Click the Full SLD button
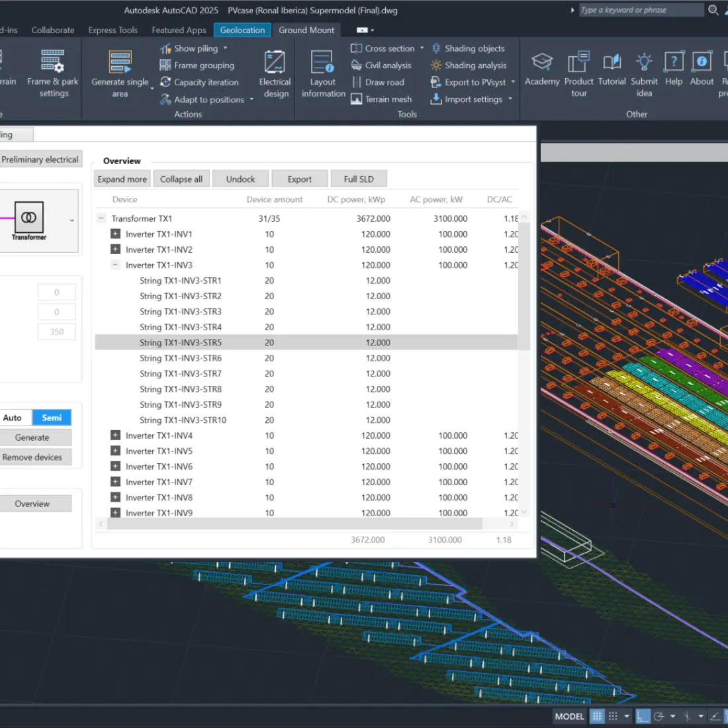 359,179
